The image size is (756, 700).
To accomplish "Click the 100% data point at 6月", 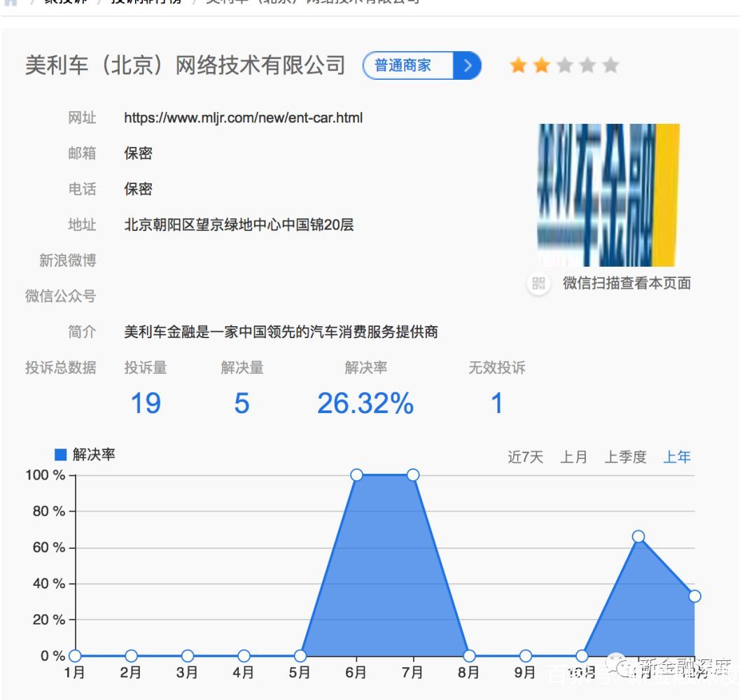I will (356, 474).
